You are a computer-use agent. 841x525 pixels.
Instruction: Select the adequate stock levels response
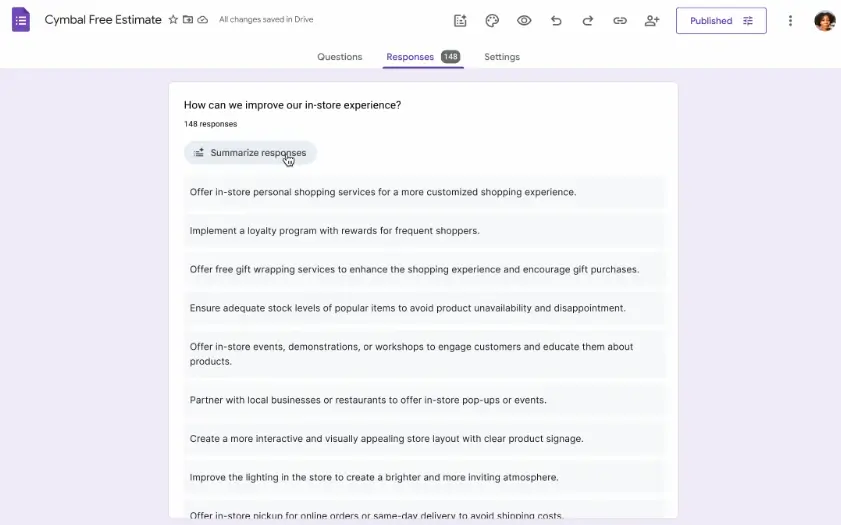[425, 308]
